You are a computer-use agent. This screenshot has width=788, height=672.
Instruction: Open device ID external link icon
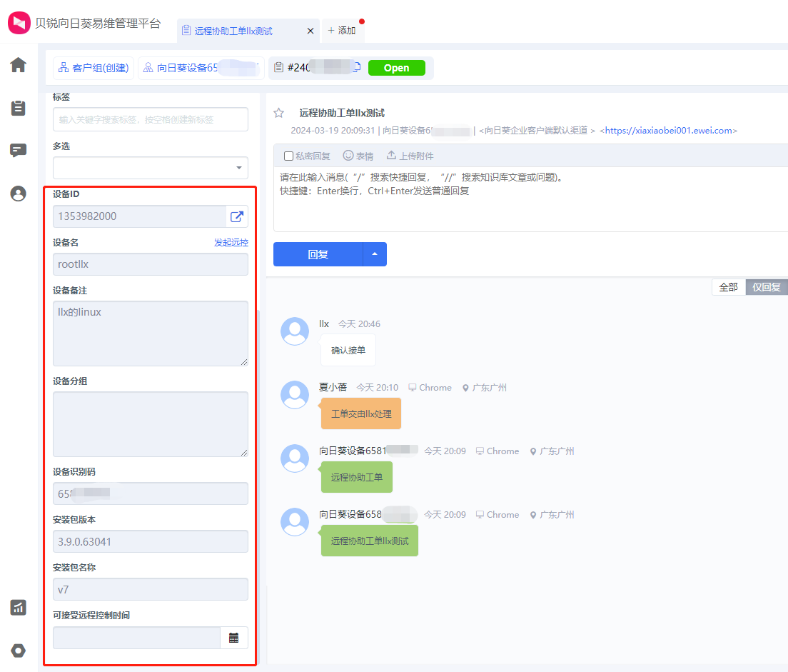tap(237, 216)
